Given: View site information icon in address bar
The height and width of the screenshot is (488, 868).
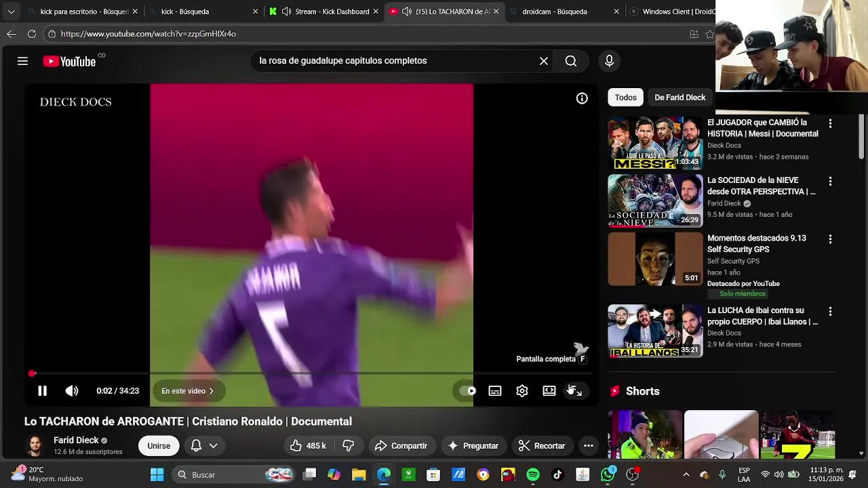Looking at the screenshot, I should (52, 34).
